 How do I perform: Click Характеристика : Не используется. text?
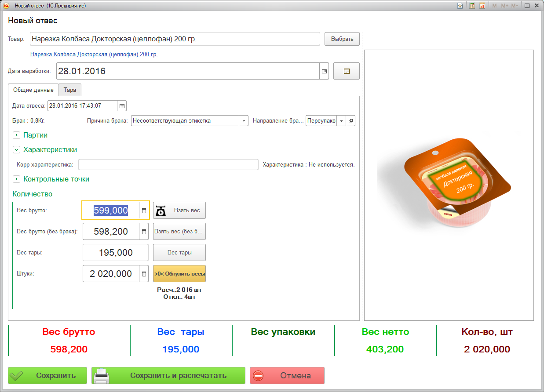(309, 165)
